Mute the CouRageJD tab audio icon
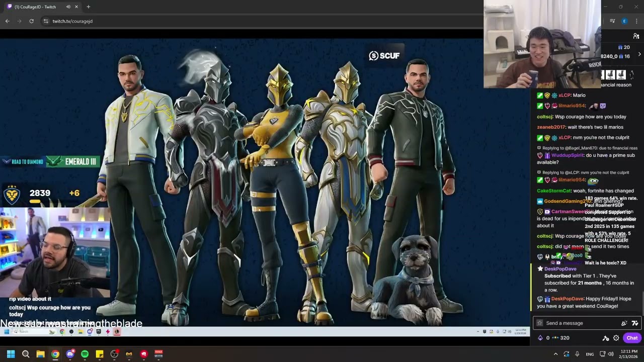Image resolution: width=644 pixels, height=362 pixels. pyautogui.click(x=68, y=7)
